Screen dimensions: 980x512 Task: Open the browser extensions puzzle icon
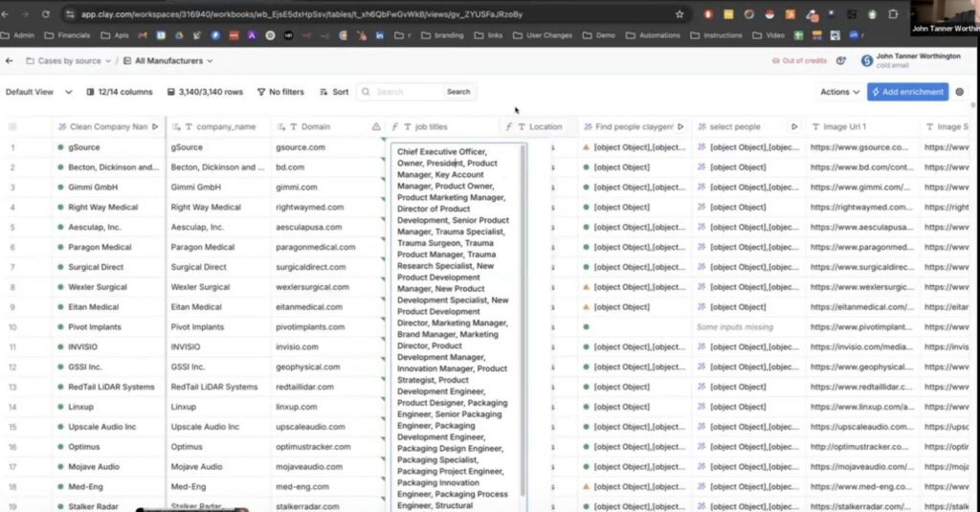point(893,13)
